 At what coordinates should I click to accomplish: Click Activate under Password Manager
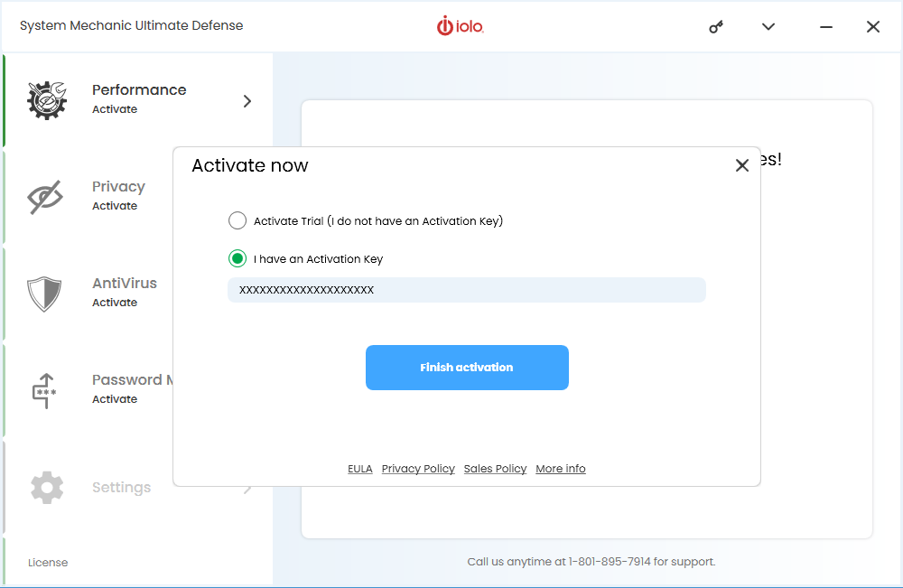click(115, 400)
